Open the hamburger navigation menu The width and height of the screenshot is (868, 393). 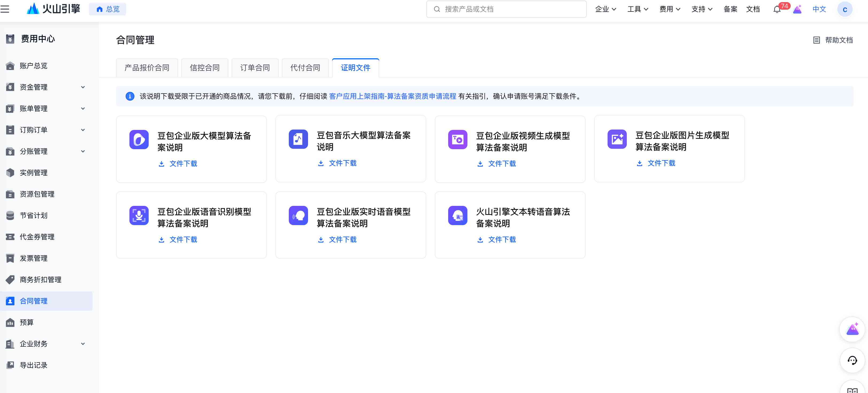(x=5, y=9)
